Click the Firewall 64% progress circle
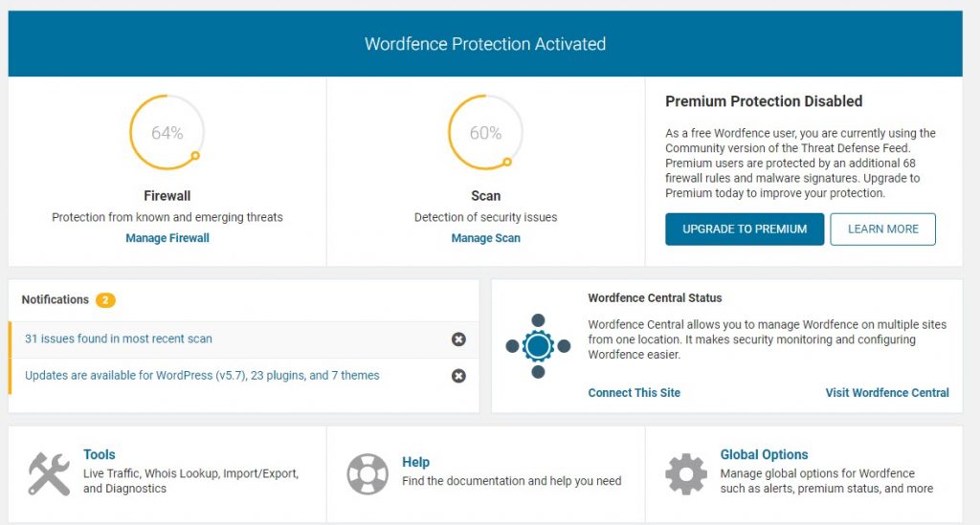The image size is (980, 525). [x=167, y=133]
